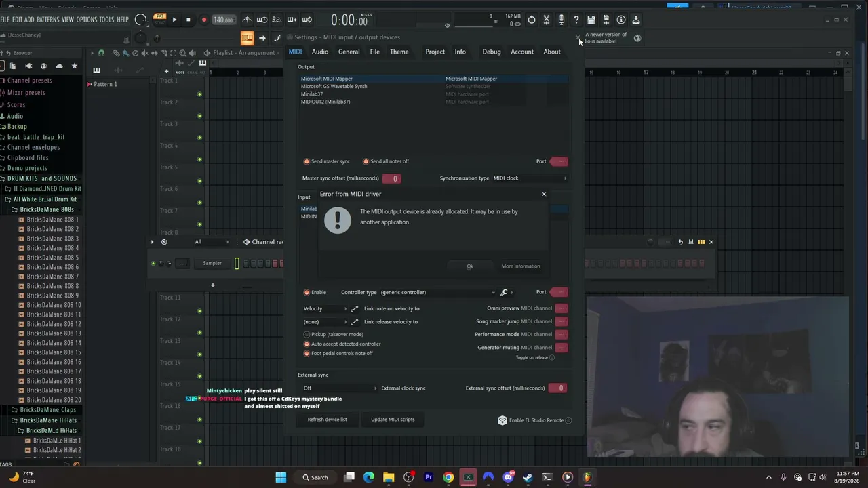Toggle Send all notes off option
The width and height of the screenshot is (868, 488).
386,161
